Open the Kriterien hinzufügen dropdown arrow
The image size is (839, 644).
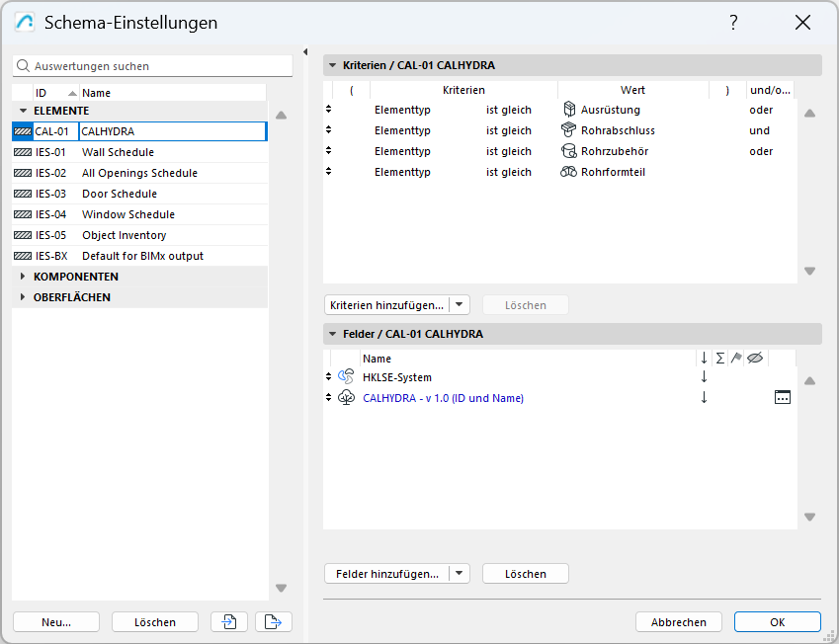[460, 305]
